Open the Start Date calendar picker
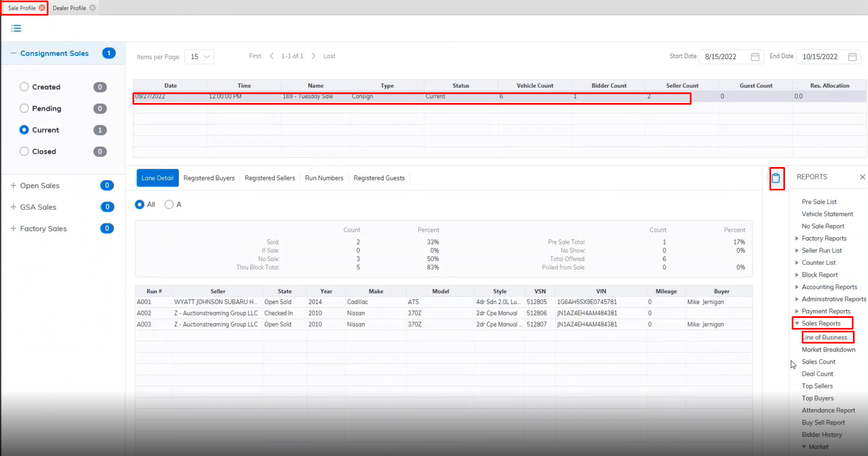The height and width of the screenshot is (456, 868). pyautogui.click(x=755, y=57)
